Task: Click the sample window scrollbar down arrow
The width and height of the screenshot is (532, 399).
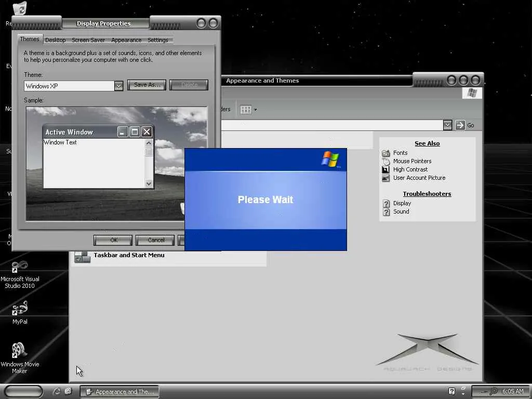Action: (149, 184)
